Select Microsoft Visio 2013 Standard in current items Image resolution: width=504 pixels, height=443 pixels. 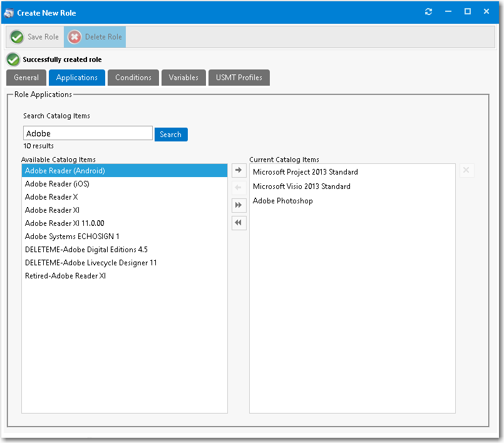pos(301,186)
